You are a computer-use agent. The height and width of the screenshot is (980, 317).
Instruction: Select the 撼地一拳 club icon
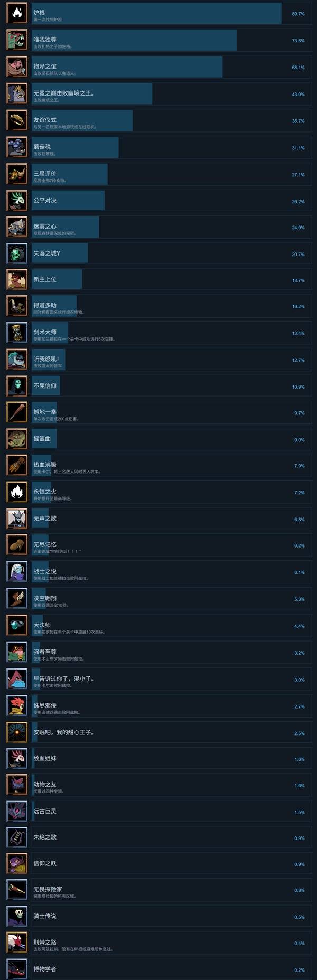point(16,413)
